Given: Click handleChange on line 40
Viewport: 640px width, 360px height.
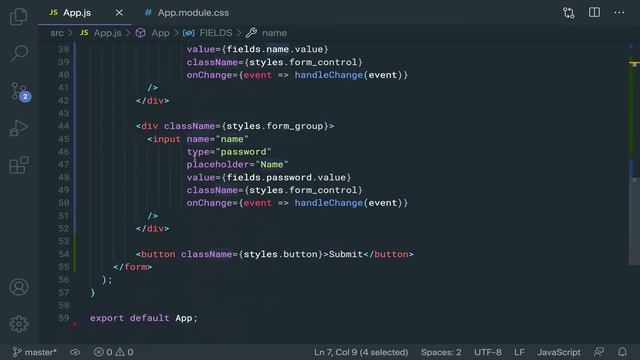Looking at the screenshot, I should [329, 75].
